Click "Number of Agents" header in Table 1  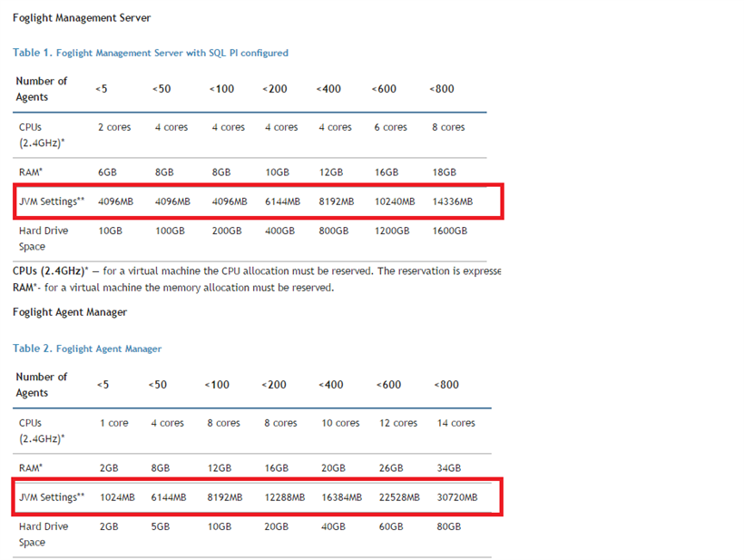coord(41,89)
